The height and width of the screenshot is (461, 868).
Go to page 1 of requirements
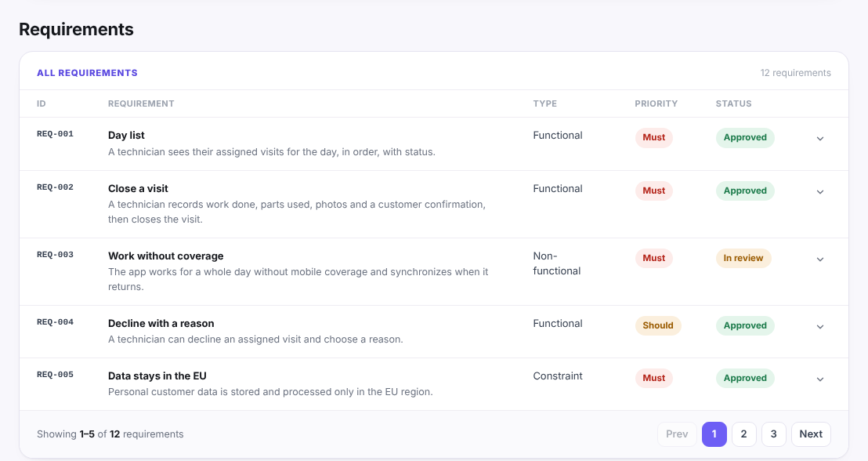(x=714, y=434)
